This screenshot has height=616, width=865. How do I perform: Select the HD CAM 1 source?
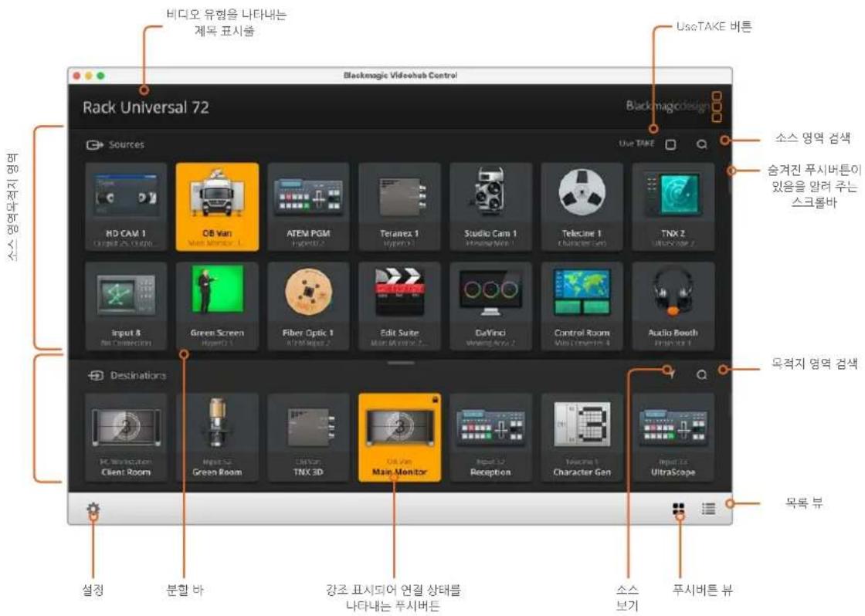click(x=126, y=207)
